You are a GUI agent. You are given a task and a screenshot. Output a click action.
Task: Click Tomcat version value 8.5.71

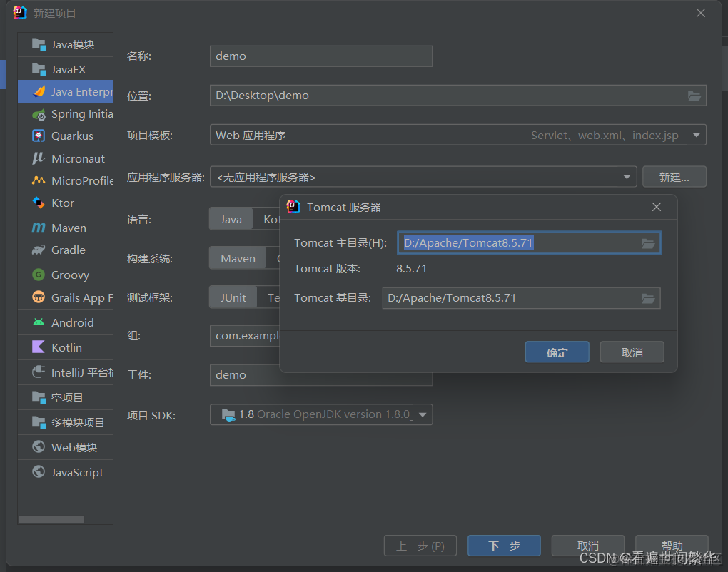click(411, 269)
